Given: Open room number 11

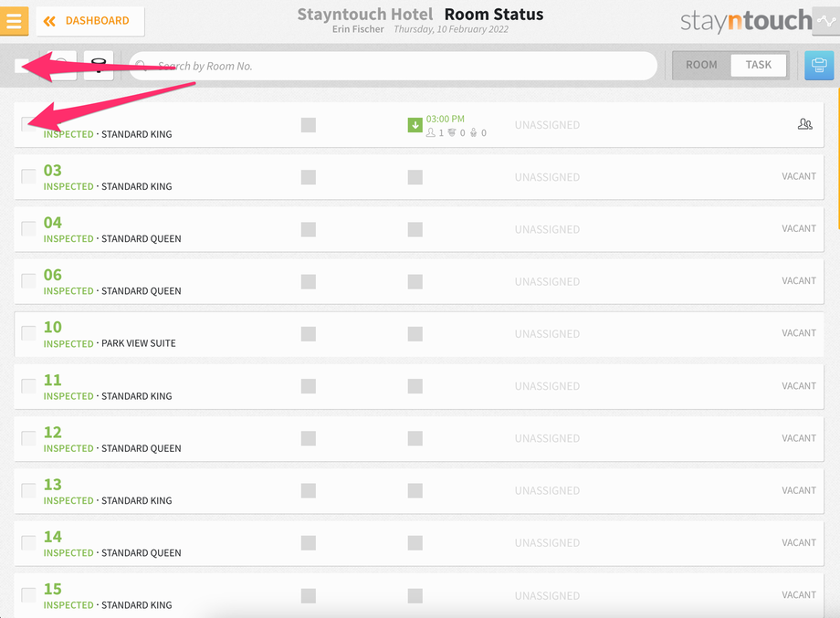Looking at the screenshot, I should pos(53,380).
